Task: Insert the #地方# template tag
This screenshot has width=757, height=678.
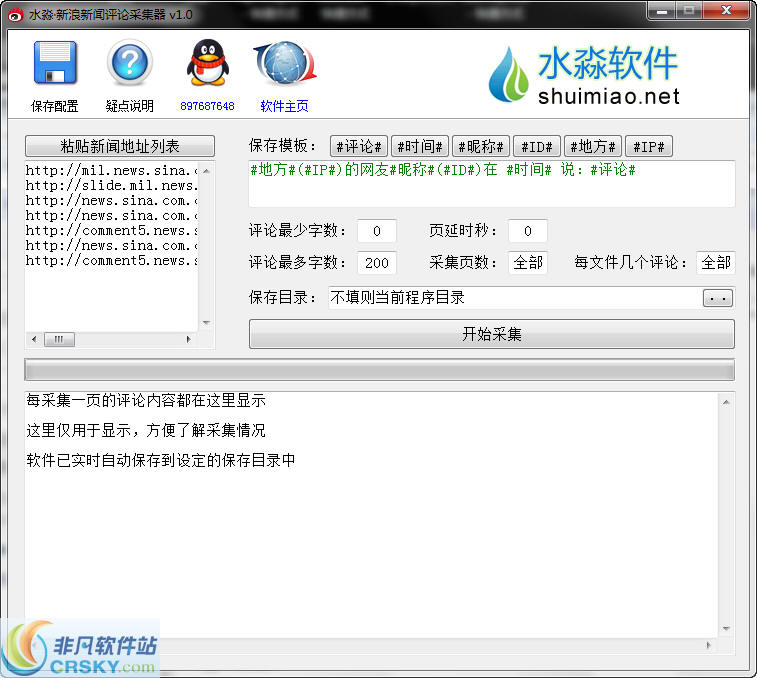Action: tap(592, 146)
